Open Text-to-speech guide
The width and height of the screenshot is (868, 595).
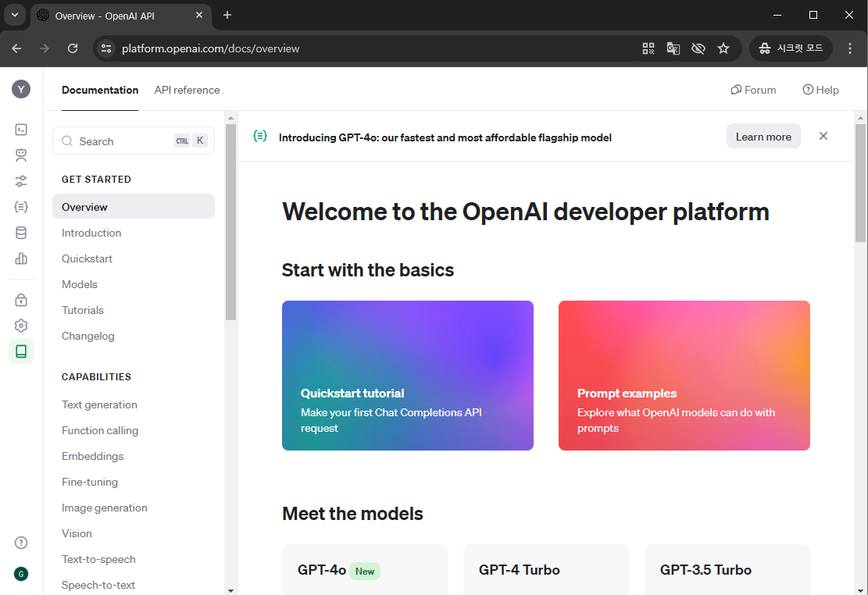point(98,559)
